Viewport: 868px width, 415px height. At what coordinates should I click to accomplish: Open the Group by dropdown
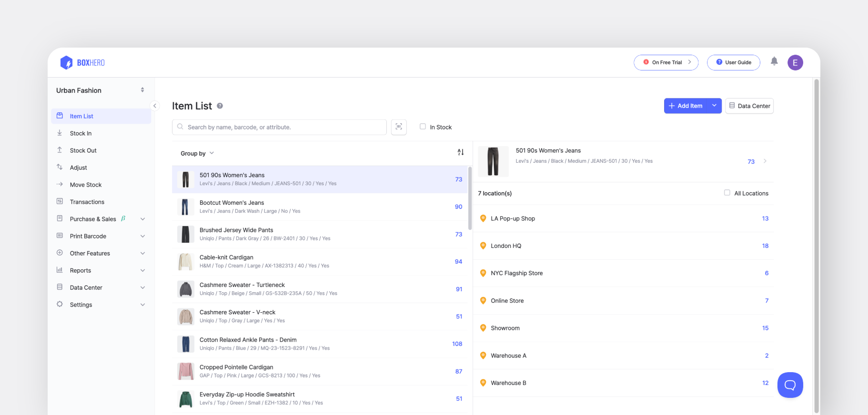point(197,153)
